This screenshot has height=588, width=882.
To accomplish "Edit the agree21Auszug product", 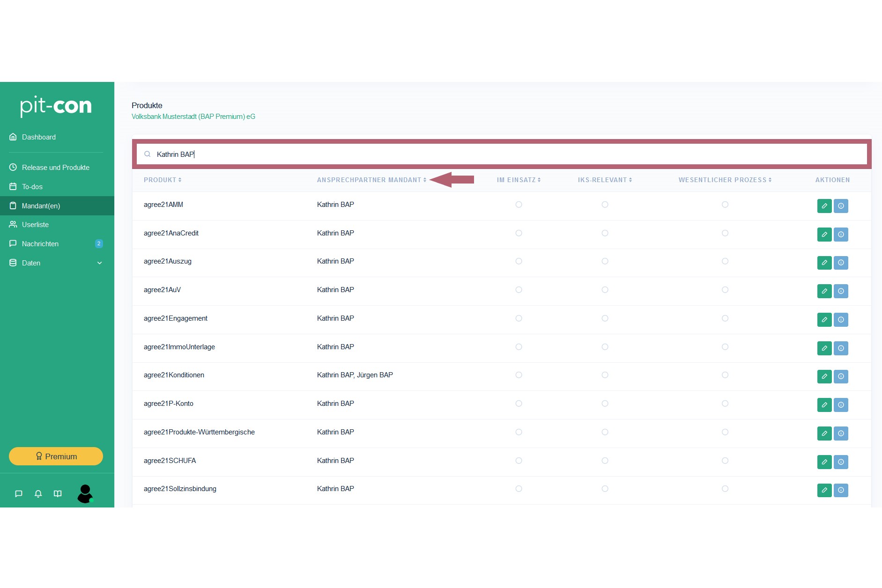I will pos(824,263).
